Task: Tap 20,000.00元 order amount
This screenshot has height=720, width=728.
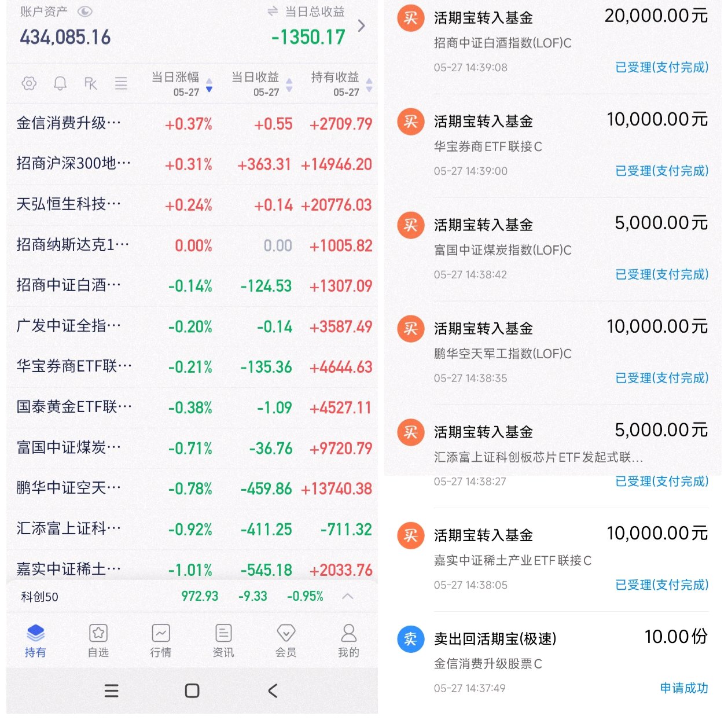Action: [x=656, y=16]
